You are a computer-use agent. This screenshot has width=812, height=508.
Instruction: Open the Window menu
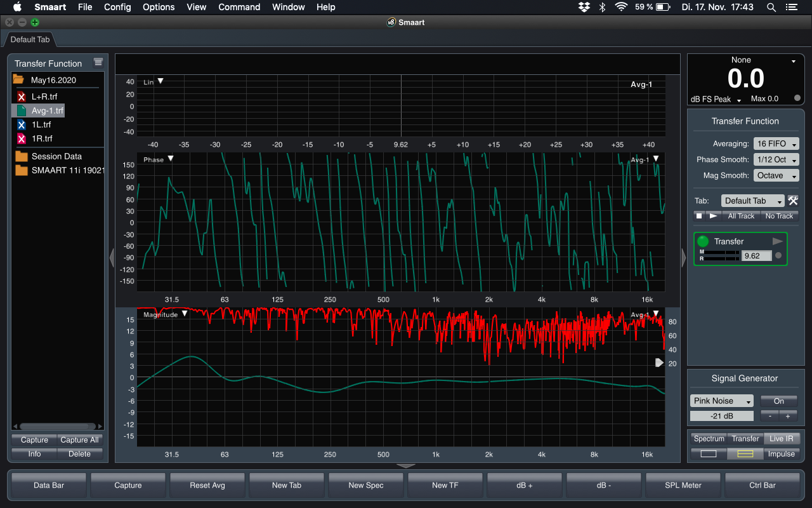click(x=288, y=7)
